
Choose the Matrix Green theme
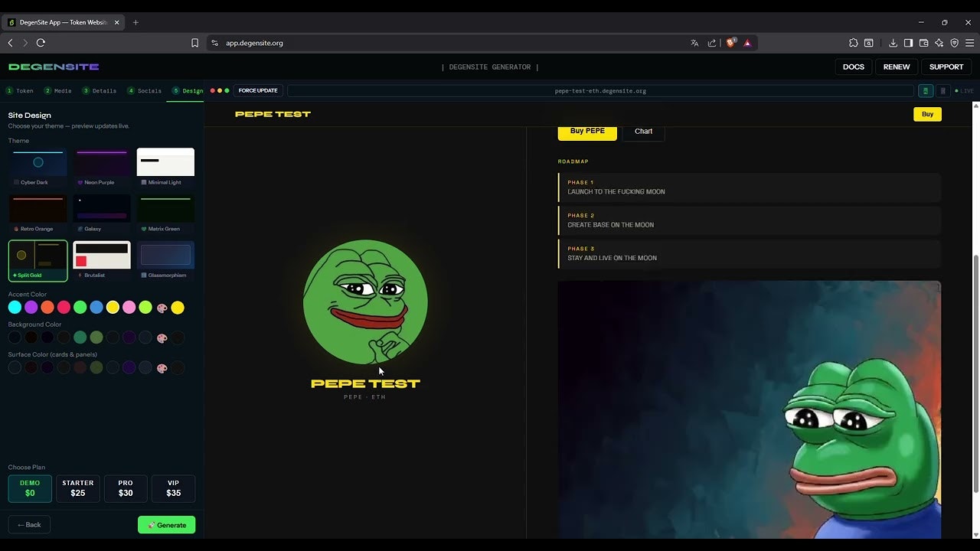[165, 214]
